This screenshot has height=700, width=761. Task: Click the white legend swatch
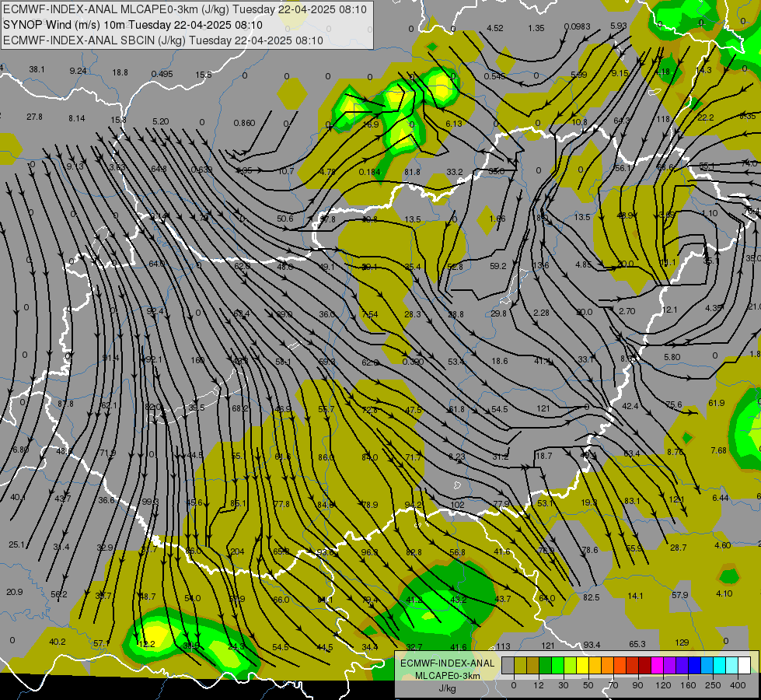pyautogui.click(x=745, y=665)
